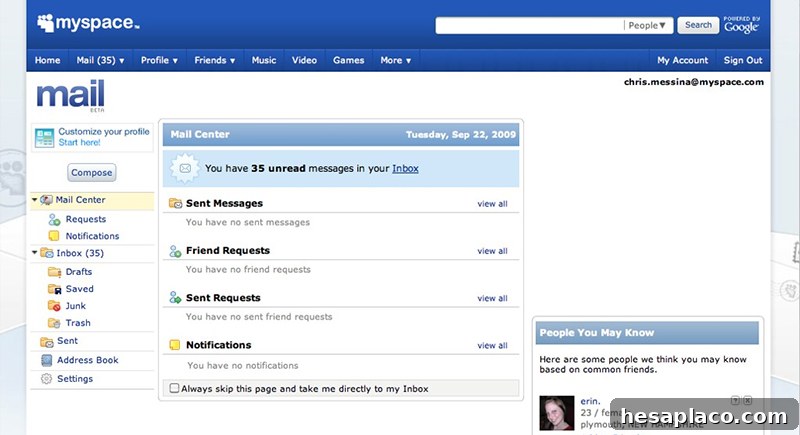The image size is (800, 435).
Task: Open the Inbox link in unread notice
Action: [405, 168]
